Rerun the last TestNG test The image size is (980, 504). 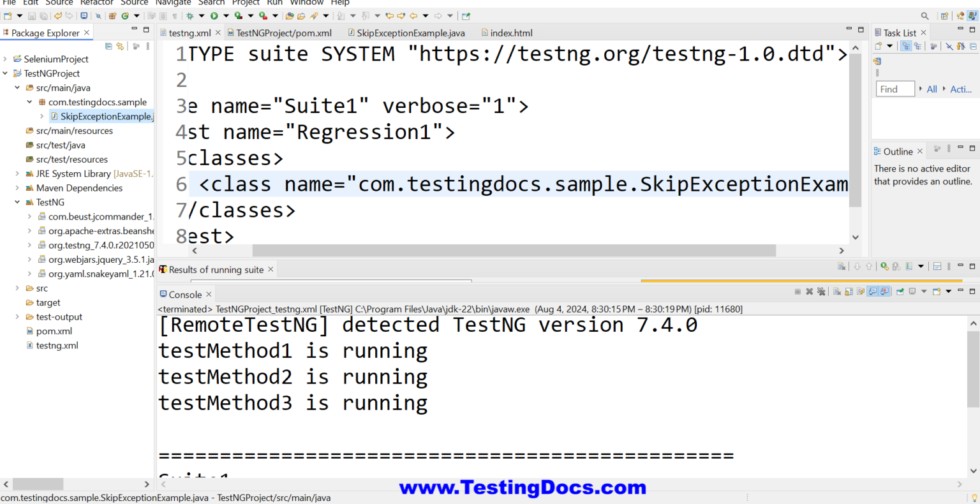[884, 267]
